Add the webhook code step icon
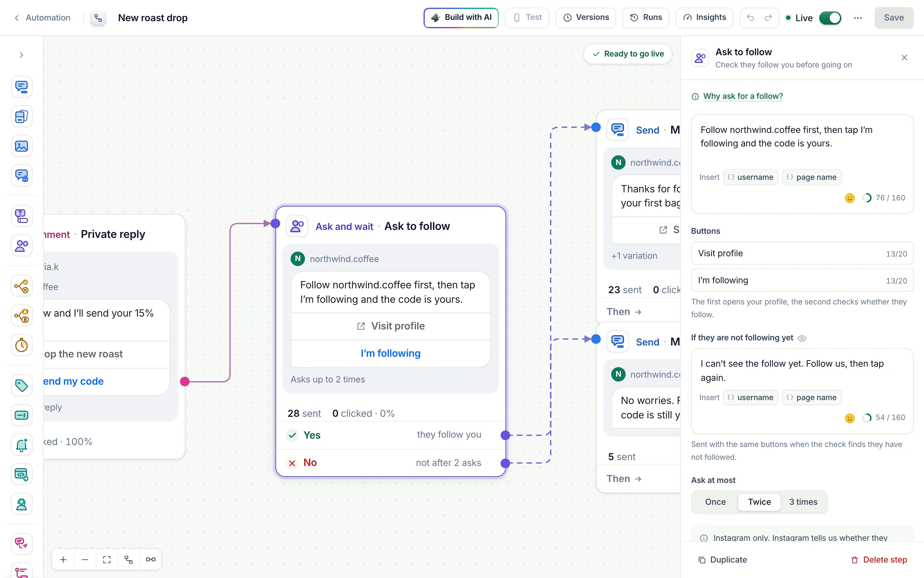Image resolution: width=924 pixels, height=578 pixels. pyautogui.click(x=21, y=474)
